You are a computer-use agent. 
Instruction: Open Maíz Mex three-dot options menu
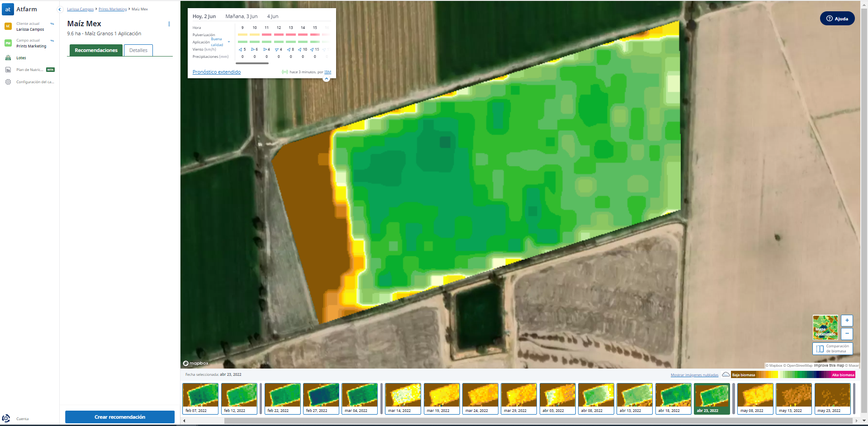pos(169,24)
